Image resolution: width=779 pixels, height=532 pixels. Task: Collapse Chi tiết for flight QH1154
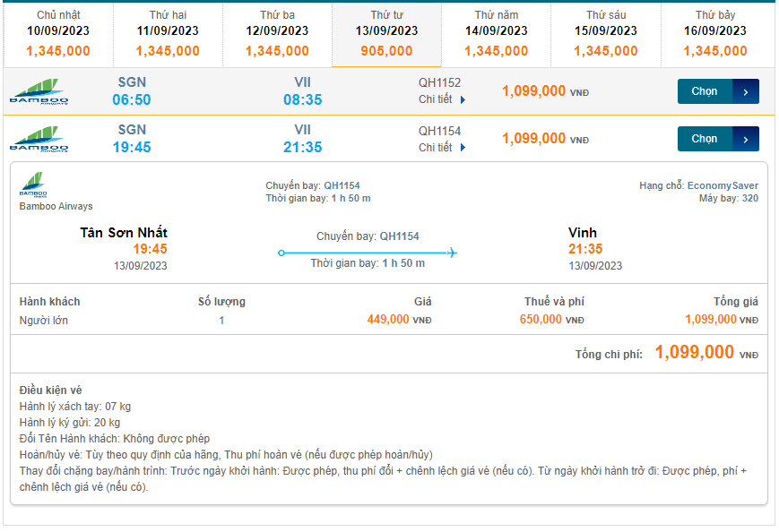[437, 148]
